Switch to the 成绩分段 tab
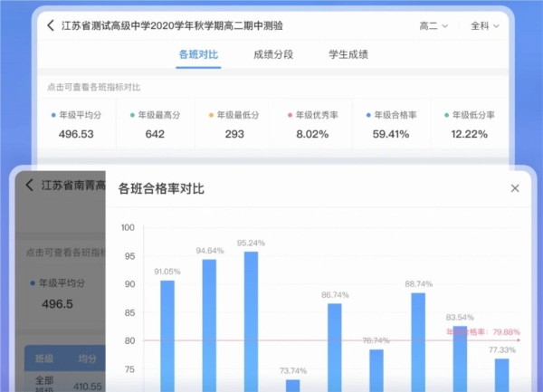 point(272,54)
